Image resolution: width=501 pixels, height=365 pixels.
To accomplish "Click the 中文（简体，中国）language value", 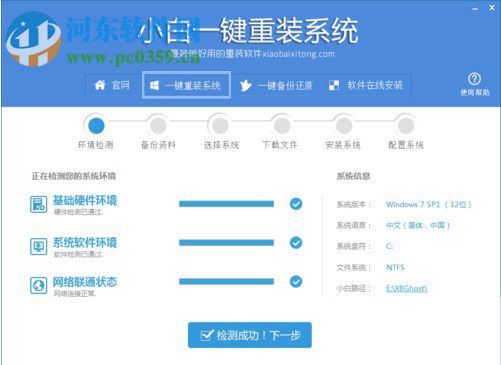I will 418,225.
